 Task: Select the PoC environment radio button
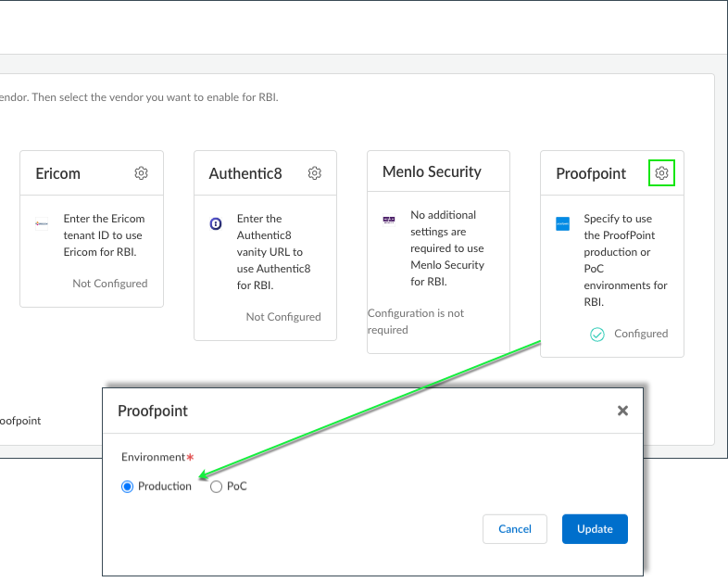point(216,487)
